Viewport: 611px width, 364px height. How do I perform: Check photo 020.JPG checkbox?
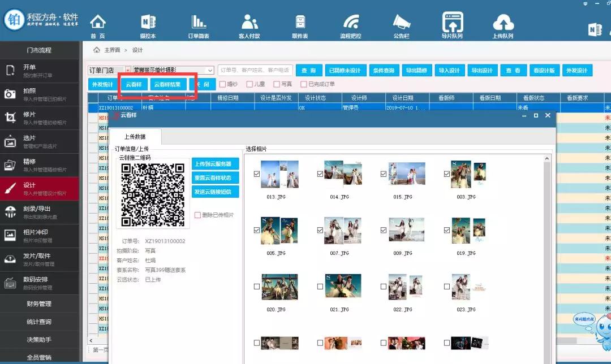pyautogui.click(x=256, y=287)
